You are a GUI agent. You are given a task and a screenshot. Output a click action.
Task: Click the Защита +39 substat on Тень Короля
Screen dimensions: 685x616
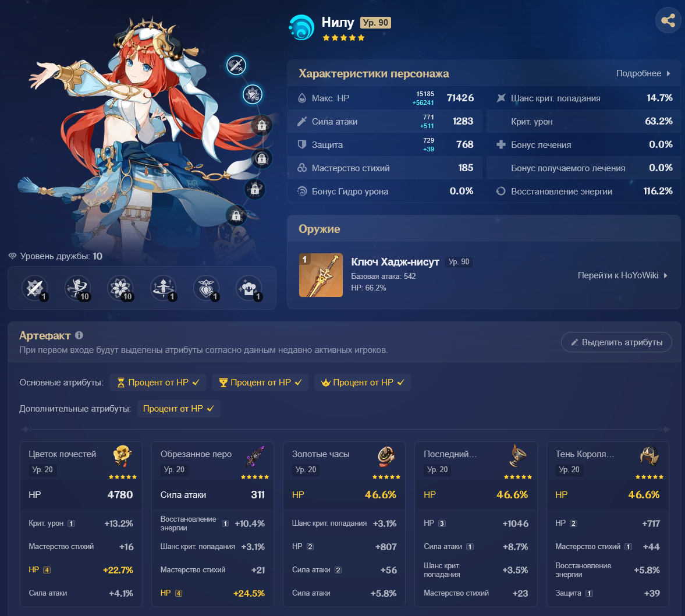coord(608,593)
